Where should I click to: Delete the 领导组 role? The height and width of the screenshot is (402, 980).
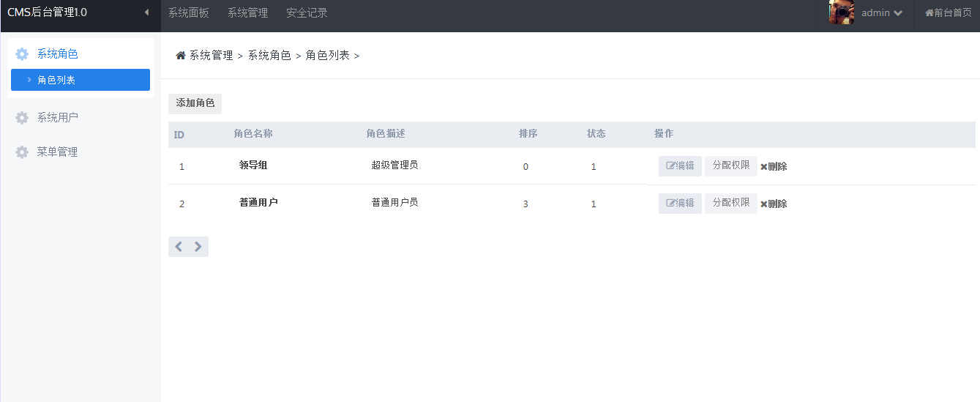774,166
